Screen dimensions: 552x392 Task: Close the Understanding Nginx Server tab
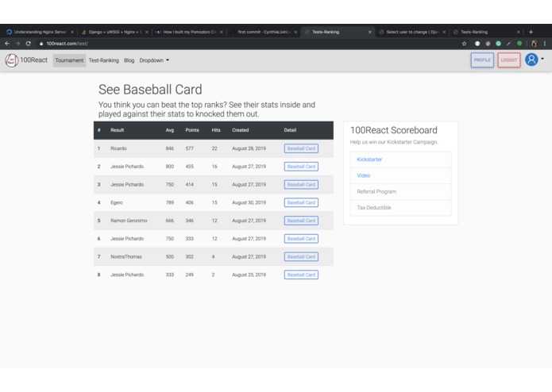(x=72, y=32)
